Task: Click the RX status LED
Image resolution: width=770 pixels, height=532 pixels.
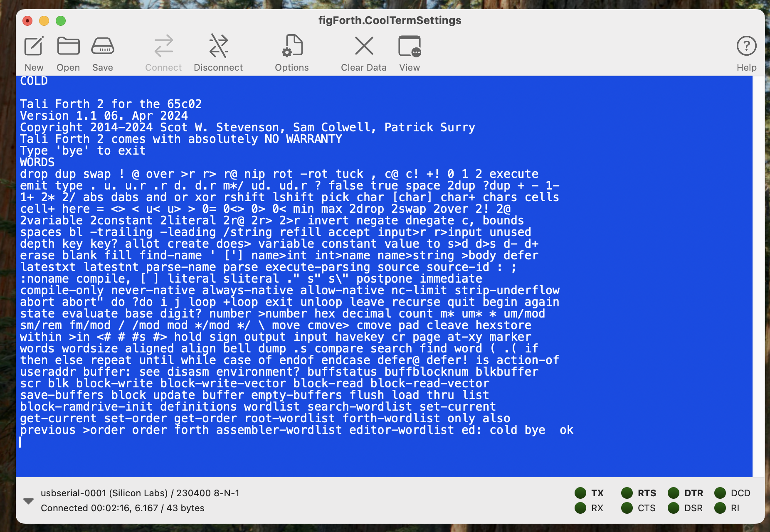Action: (x=580, y=508)
